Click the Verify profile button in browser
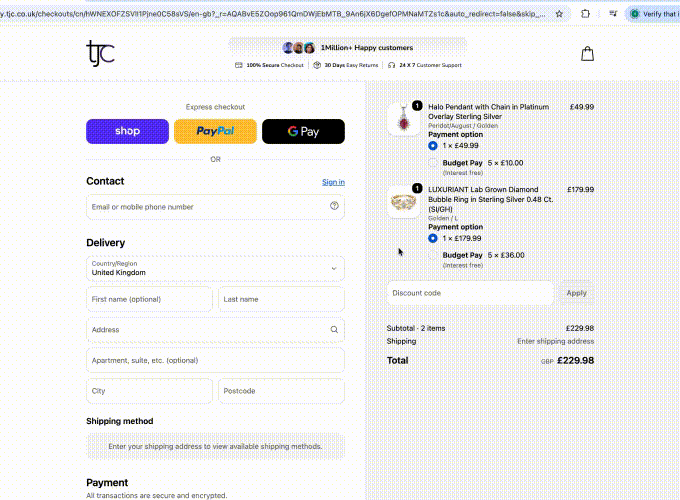 tap(654, 14)
